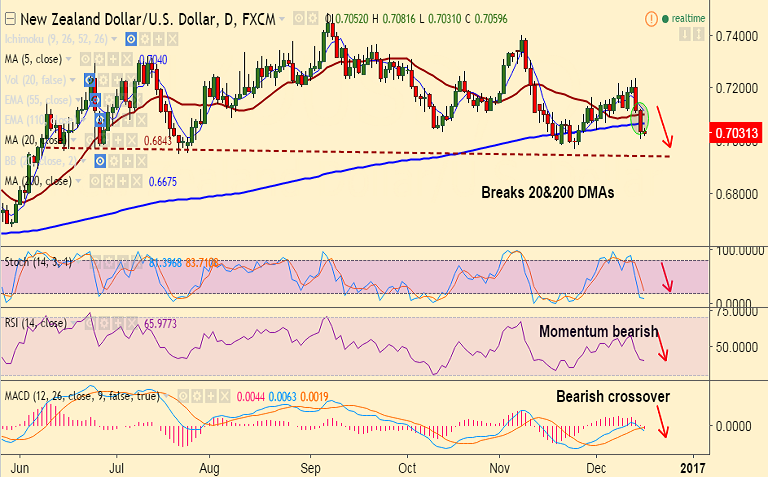Open the MA (200, close) dropdown arrow

pyautogui.click(x=79, y=181)
